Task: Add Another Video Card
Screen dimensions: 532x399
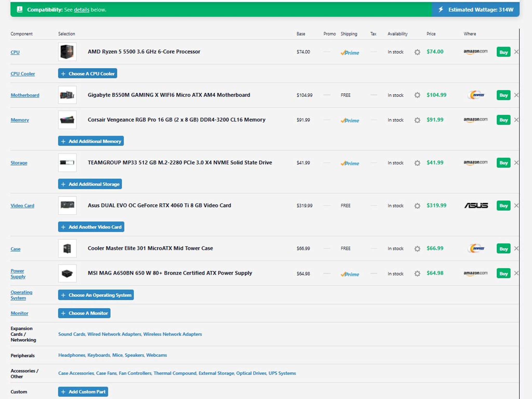Action: pos(91,227)
